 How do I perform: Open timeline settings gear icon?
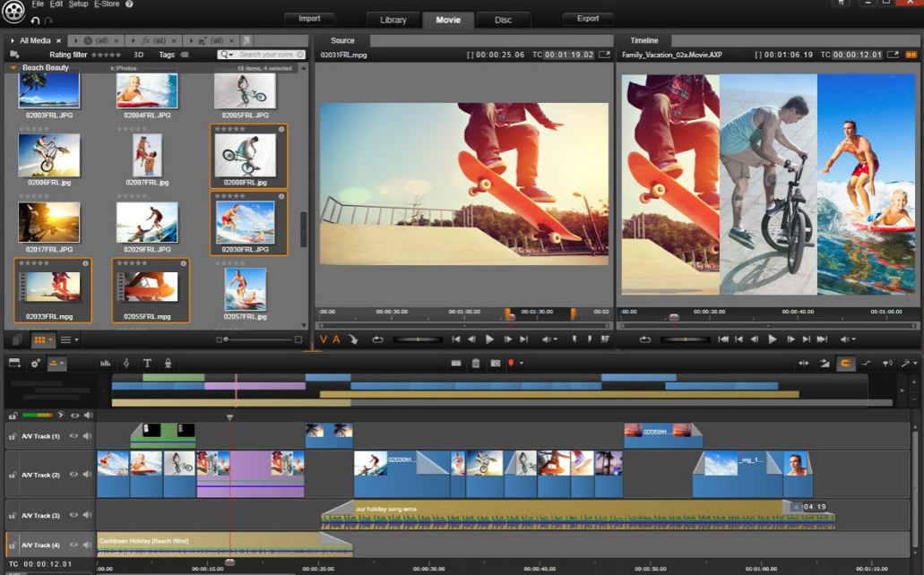coord(36,363)
